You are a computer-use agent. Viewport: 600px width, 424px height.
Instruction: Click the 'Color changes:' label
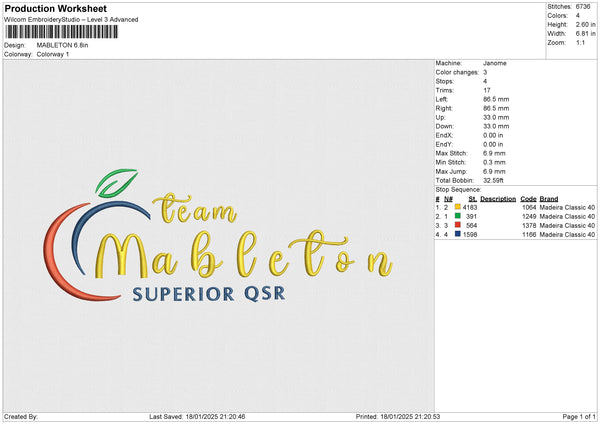click(x=457, y=72)
